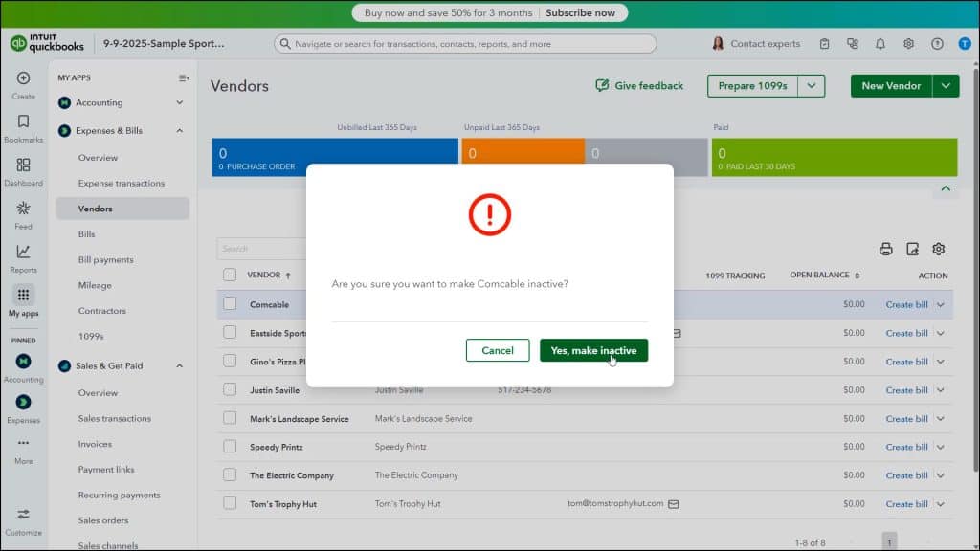Open Prepare 1099s dropdown arrow
Image resolution: width=980 pixels, height=551 pixels.
[x=812, y=86]
